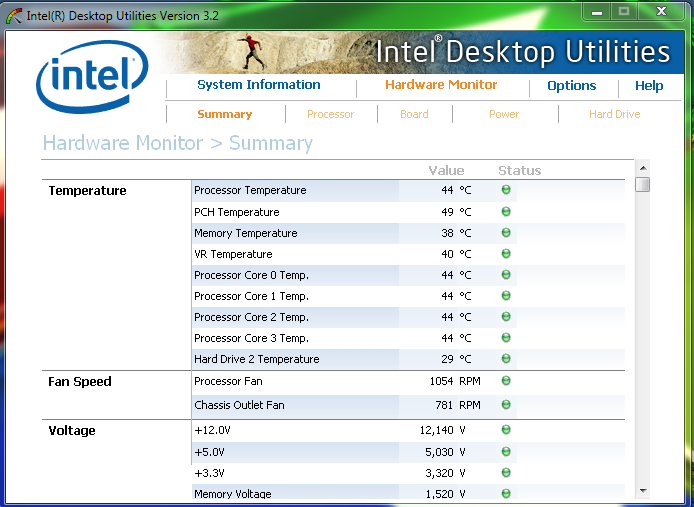Click status icon for Processor Core 1 Temp.
Viewport: 694px width, 507px height.
(506, 296)
